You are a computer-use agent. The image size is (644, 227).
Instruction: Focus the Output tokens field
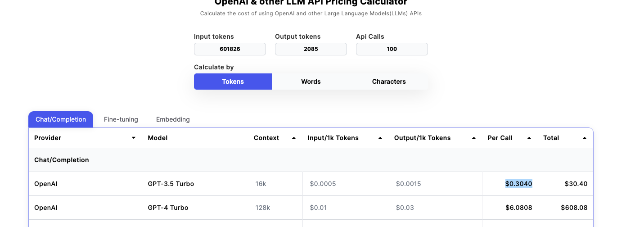click(311, 49)
